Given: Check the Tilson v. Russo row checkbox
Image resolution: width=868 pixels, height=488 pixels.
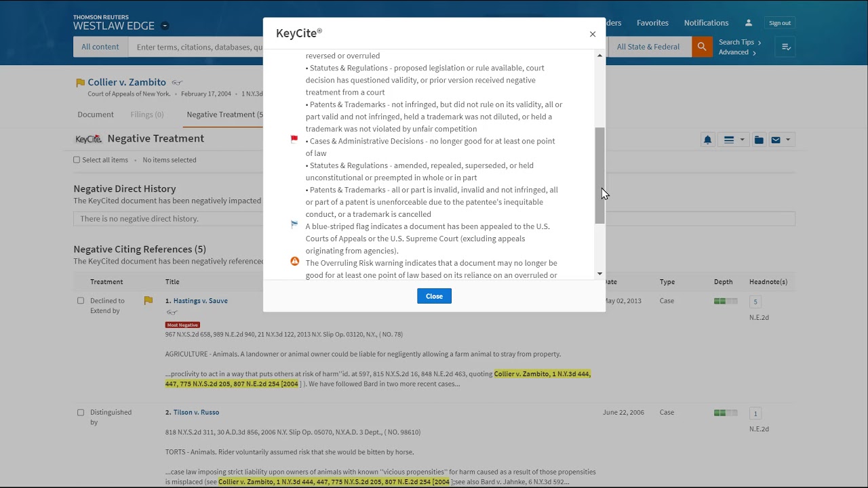Looking at the screenshot, I should [81, 412].
